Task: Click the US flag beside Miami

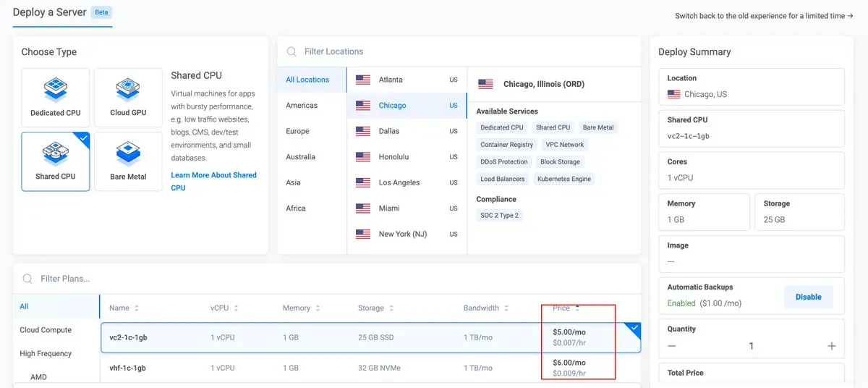Action: tap(363, 208)
